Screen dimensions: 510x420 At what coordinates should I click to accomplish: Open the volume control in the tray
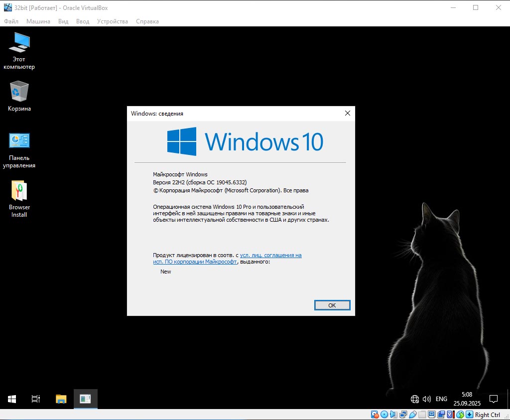click(426, 399)
